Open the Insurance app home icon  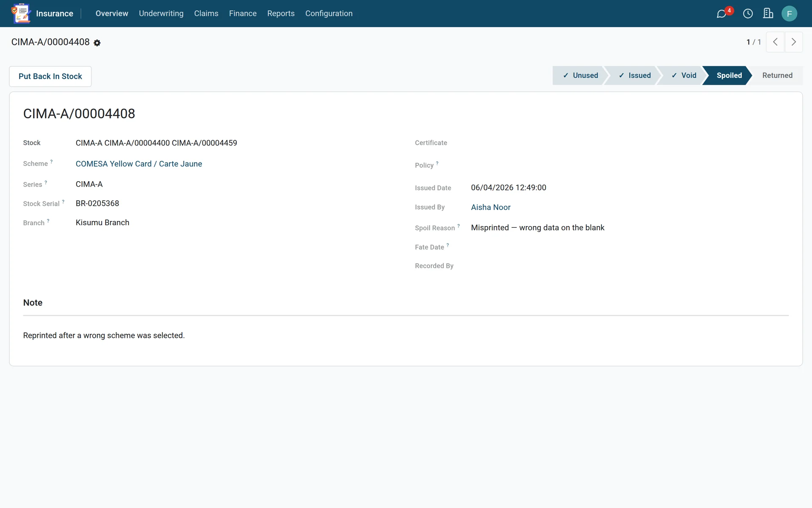coord(21,13)
